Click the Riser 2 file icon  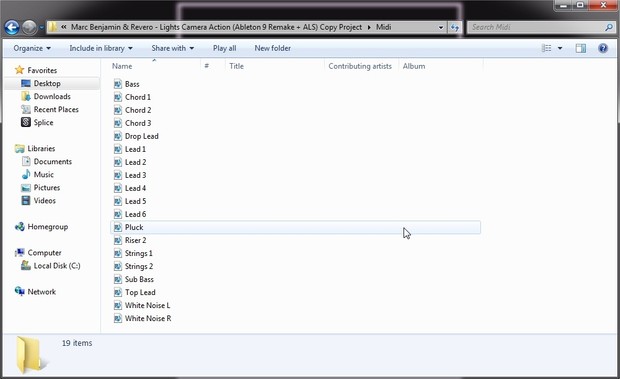pyautogui.click(x=117, y=240)
